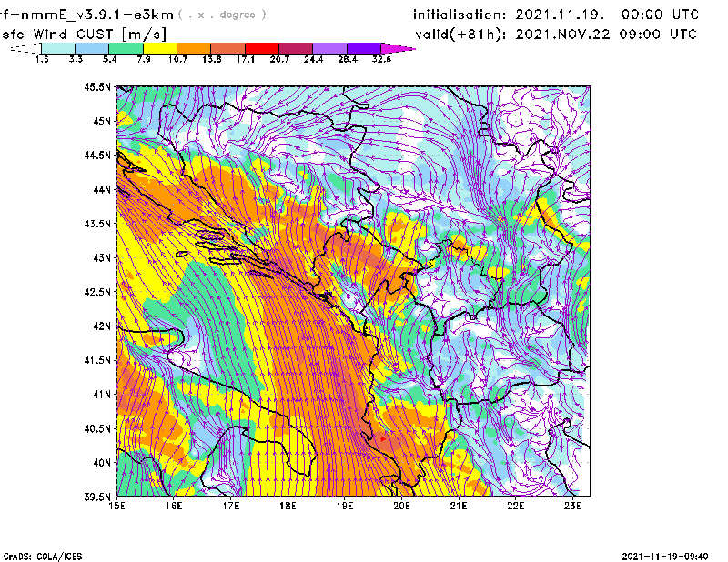This screenshot has width=728, height=562.
Task: Click the "( . x . degree )" resolution text
Action: [x=222, y=15]
